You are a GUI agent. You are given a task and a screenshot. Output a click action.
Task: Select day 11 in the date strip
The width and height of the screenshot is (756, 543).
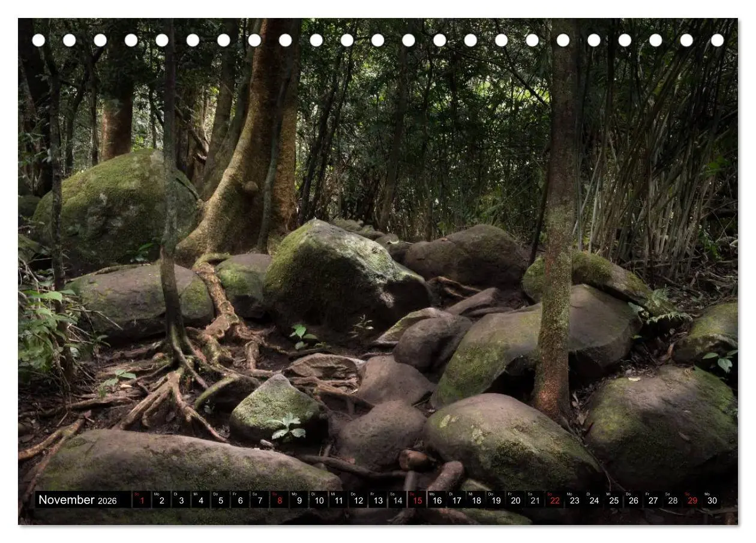tap(338, 500)
